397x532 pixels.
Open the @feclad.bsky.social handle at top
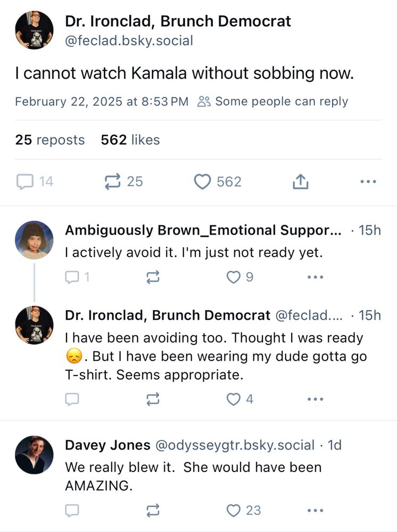129,40
